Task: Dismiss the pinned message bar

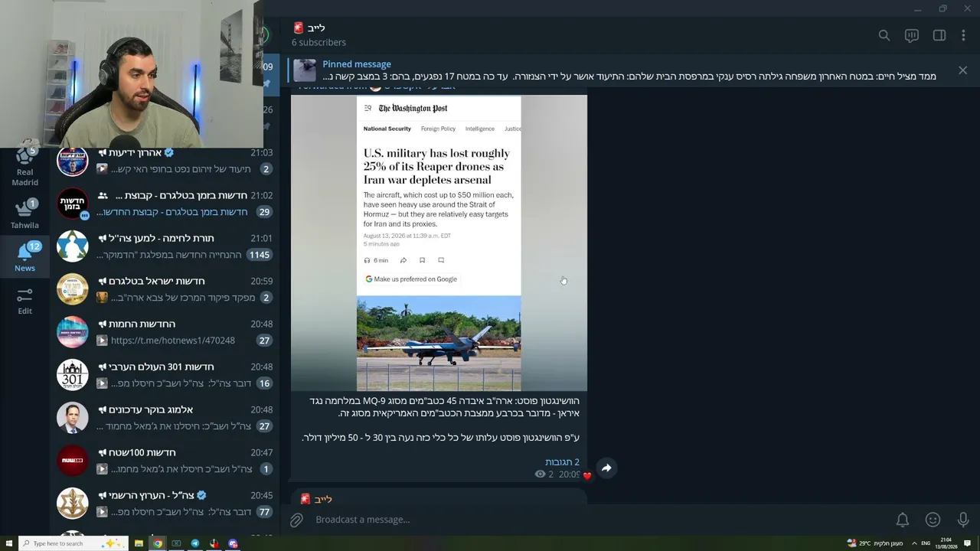Action: pyautogui.click(x=962, y=70)
